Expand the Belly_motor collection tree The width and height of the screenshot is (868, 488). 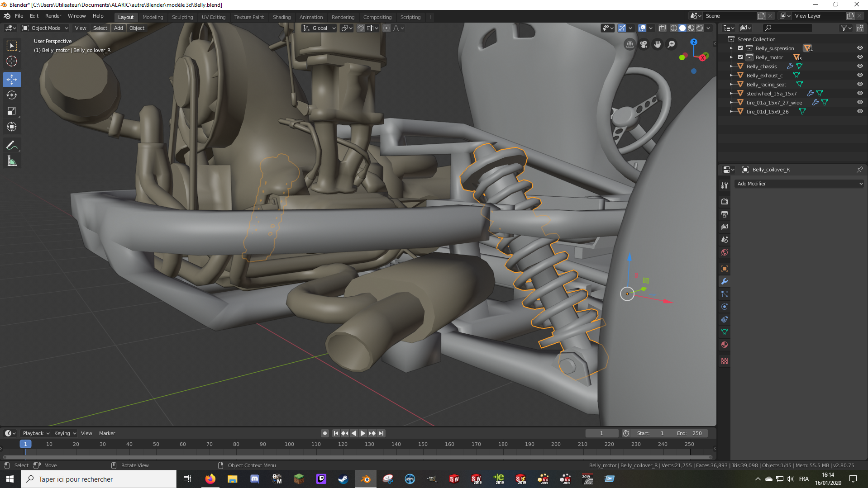coord(731,57)
